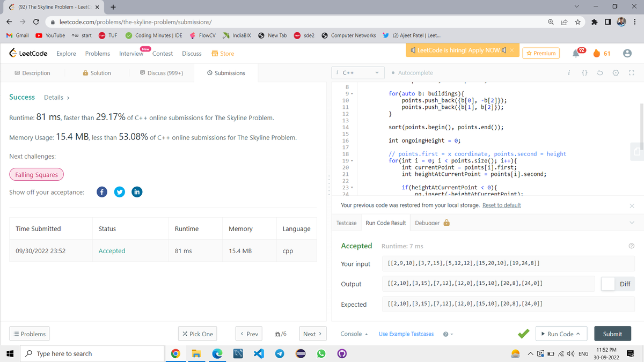
Task: Toggle the Diff switch
Action: (608, 284)
